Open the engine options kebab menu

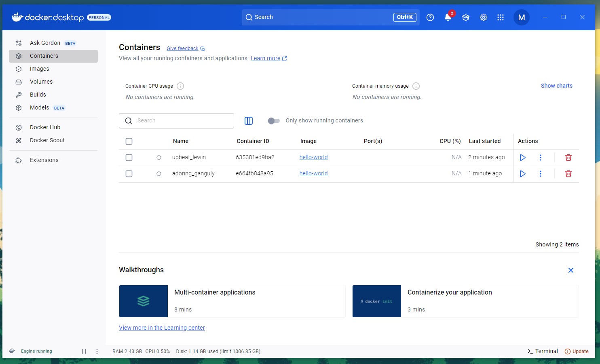[x=97, y=351]
